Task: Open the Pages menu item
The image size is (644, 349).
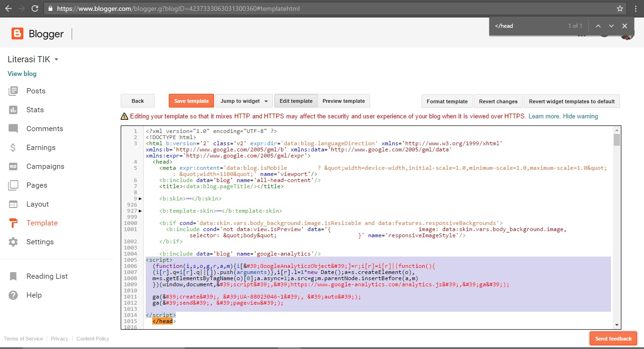Action: click(x=37, y=185)
